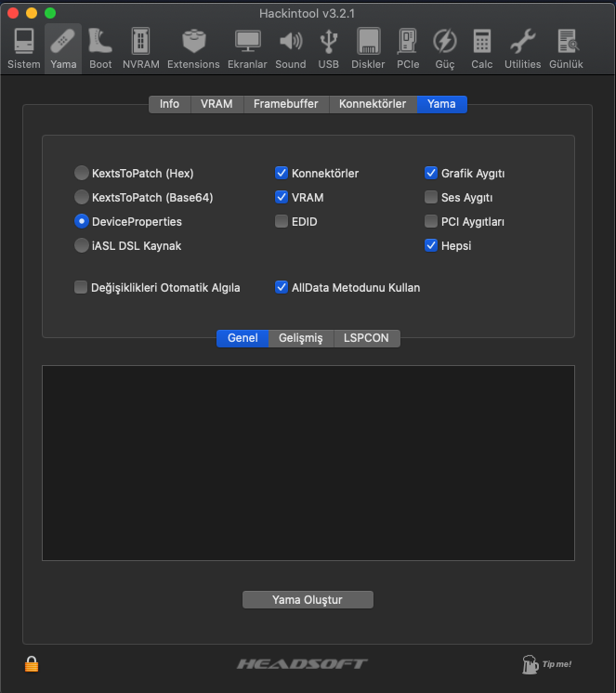Open the NVRAM toolbar icon
Viewport: 616px width, 693px height.
pos(141,48)
